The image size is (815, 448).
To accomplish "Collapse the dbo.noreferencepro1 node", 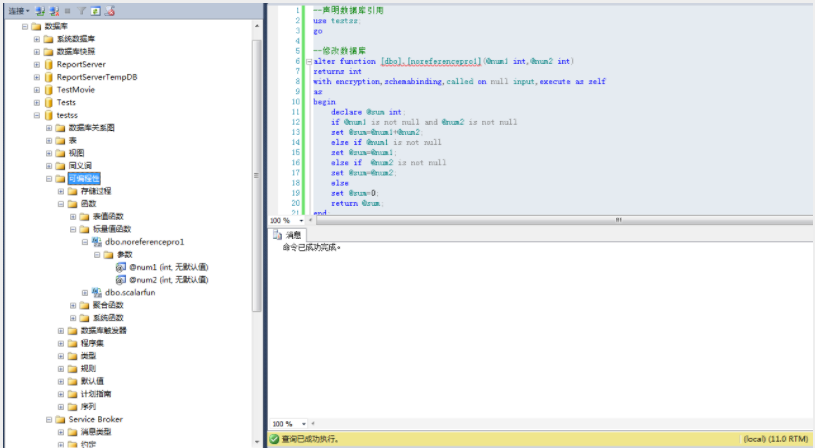I will click(x=85, y=242).
